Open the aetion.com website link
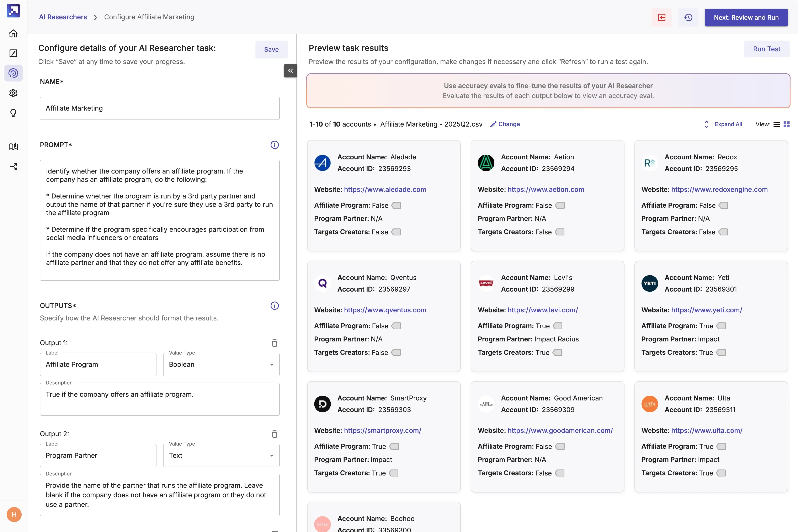Image resolution: width=798 pixels, height=532 pixels. pyautogui.click(x=546, y=189)
